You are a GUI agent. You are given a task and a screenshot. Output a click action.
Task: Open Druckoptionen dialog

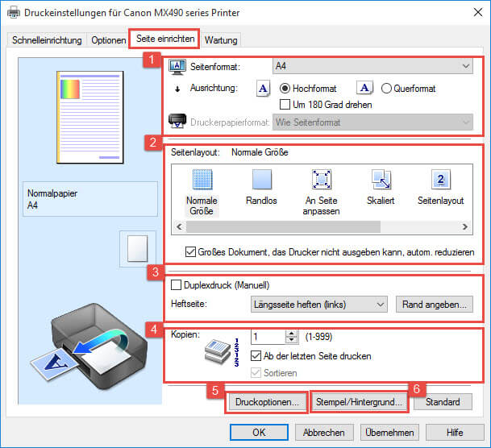tap(267, 402)
